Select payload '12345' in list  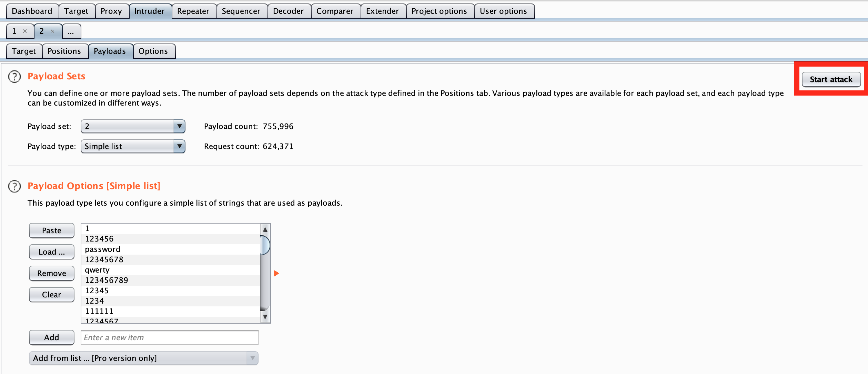point(171,291)
